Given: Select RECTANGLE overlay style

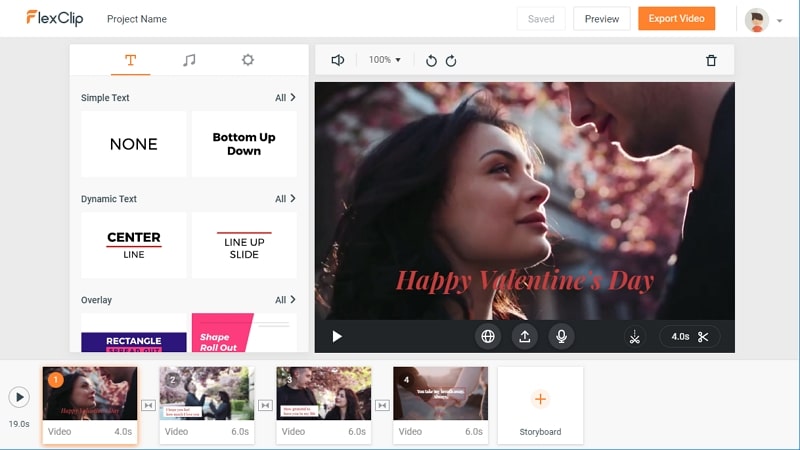Looking at the screenshot, I should 134,333.
